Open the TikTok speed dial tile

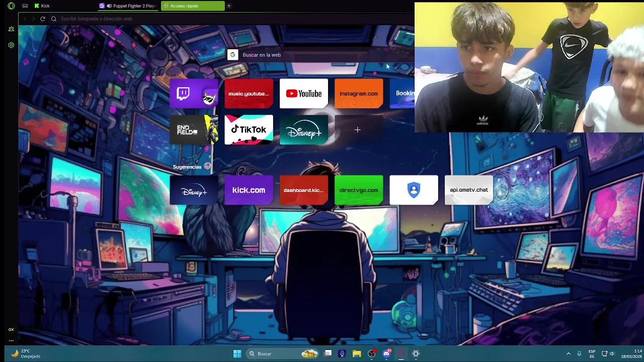tap(249, 130)
